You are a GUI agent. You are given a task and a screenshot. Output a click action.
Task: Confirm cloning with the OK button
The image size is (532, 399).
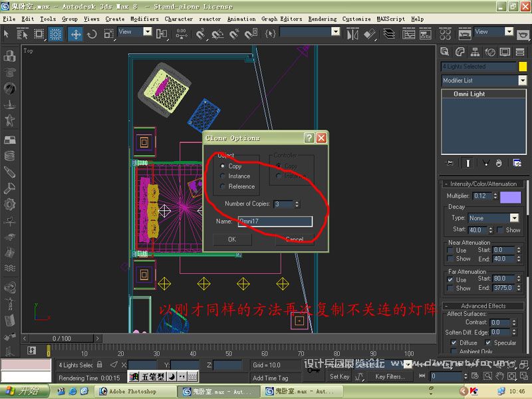tap(232, 239)
